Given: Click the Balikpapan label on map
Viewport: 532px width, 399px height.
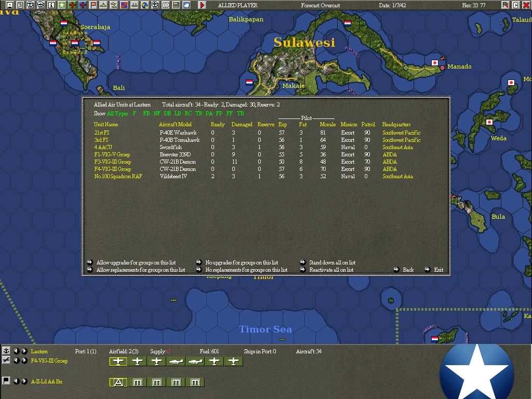Looking at the screenshot, I should pyautogui.click(x=246, y=19).
